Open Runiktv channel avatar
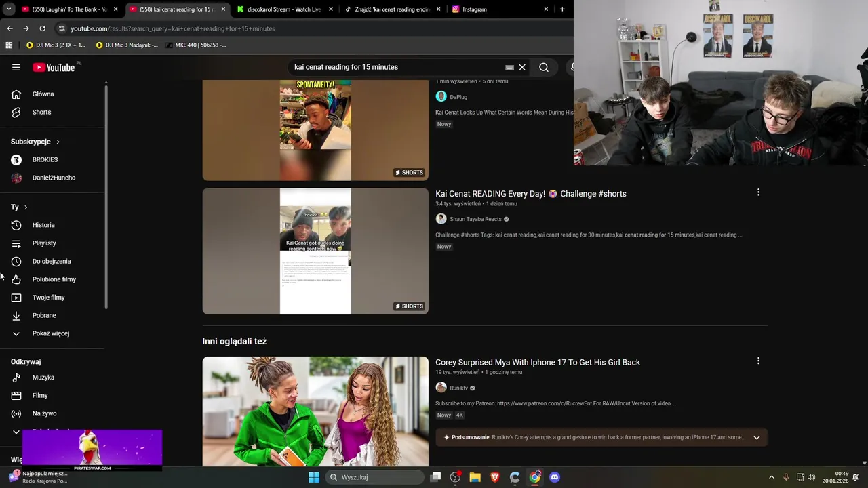The image size is (868, 488). click(441, 388)
